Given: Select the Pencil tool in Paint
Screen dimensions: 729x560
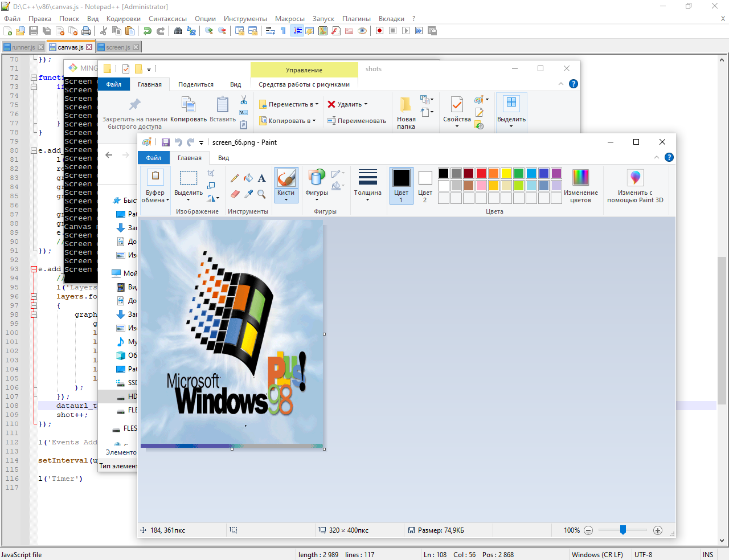Looking at the screenshot, I should (x=235, y=177).
